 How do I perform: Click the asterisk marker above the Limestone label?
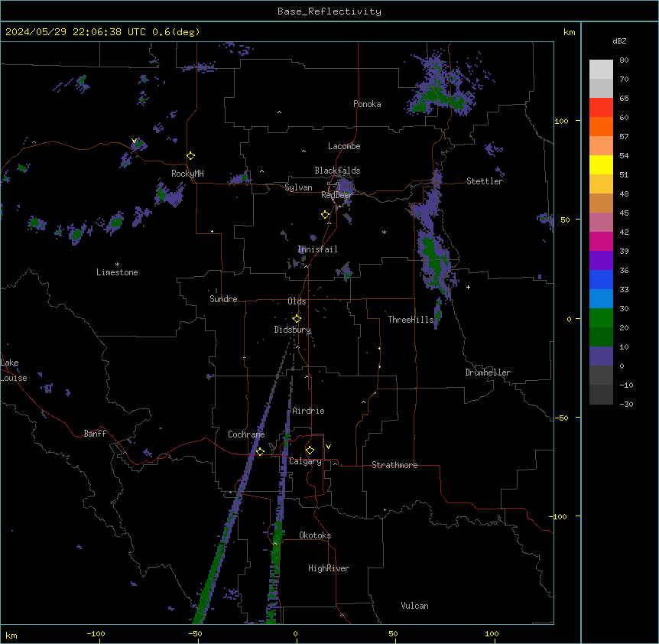pyautogui.click(x=117, y=265)
